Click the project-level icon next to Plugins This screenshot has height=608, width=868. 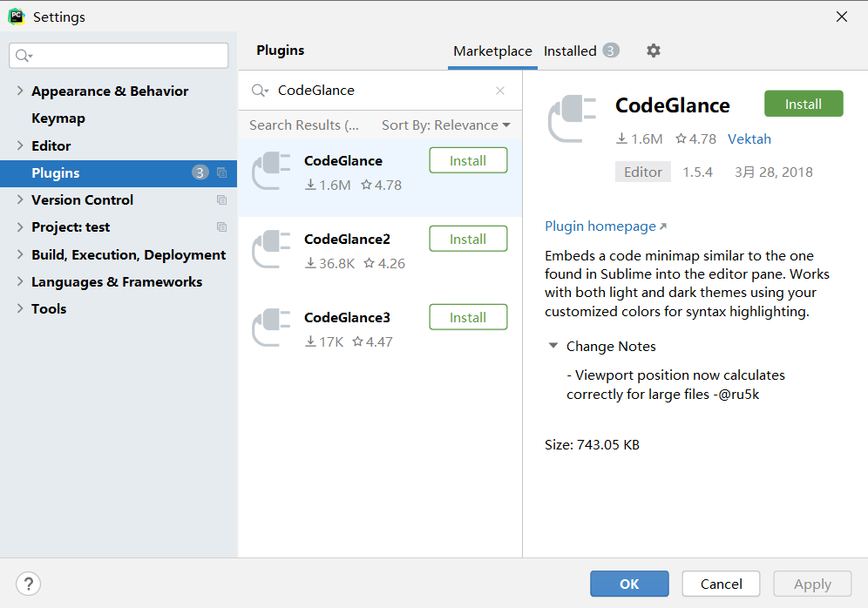pos(222,172)
